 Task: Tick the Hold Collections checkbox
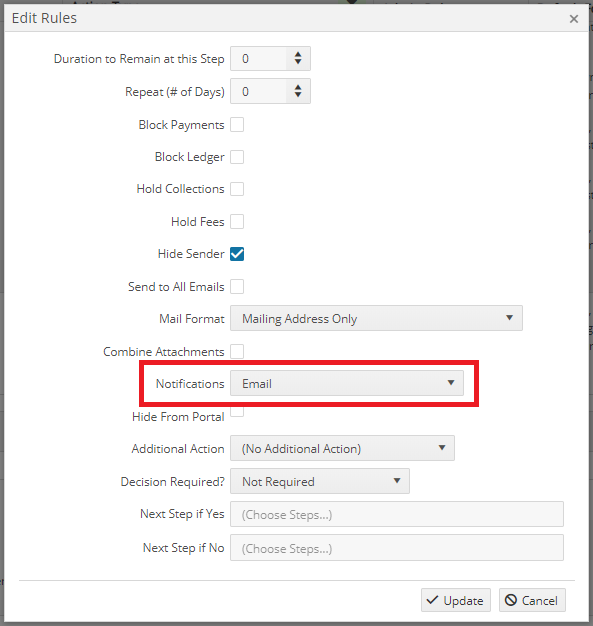(237, 189)
